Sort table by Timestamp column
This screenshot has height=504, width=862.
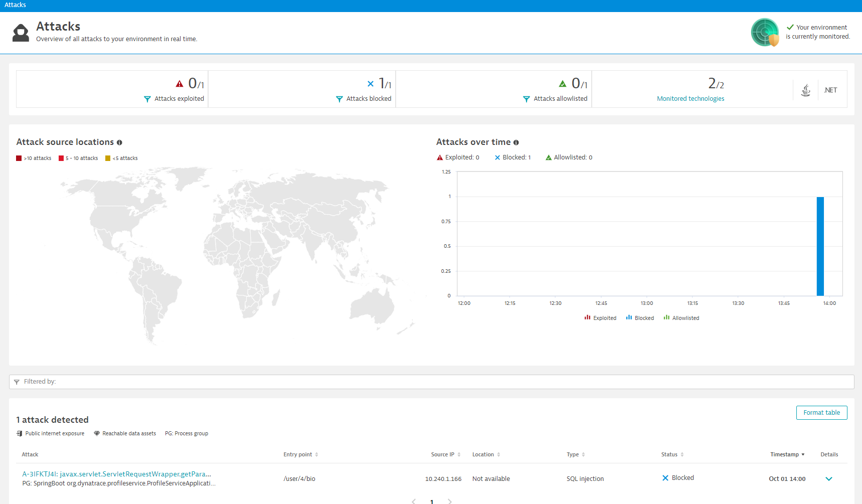(x=787, y=454)
